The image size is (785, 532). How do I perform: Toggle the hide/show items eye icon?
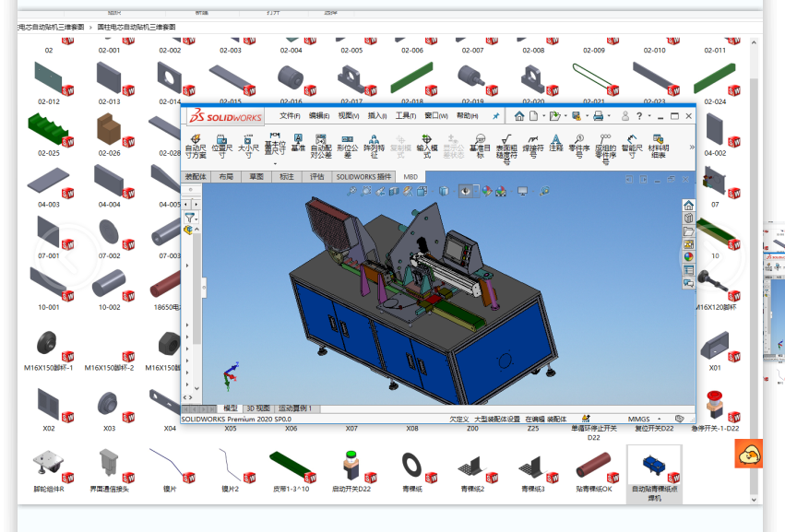(464, 191)
